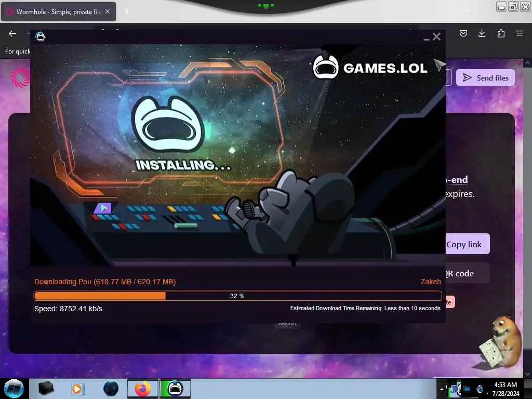Minimize the remote viewer window at top right
The width and height of the screenshot is (532, 399).
tap(501, 6)
